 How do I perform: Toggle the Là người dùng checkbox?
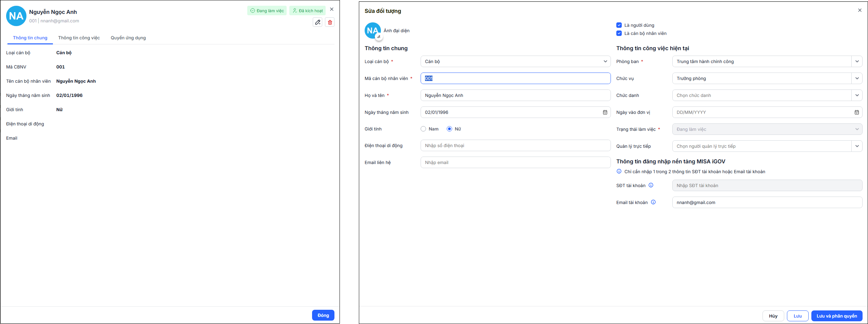[x=619, y=25]
